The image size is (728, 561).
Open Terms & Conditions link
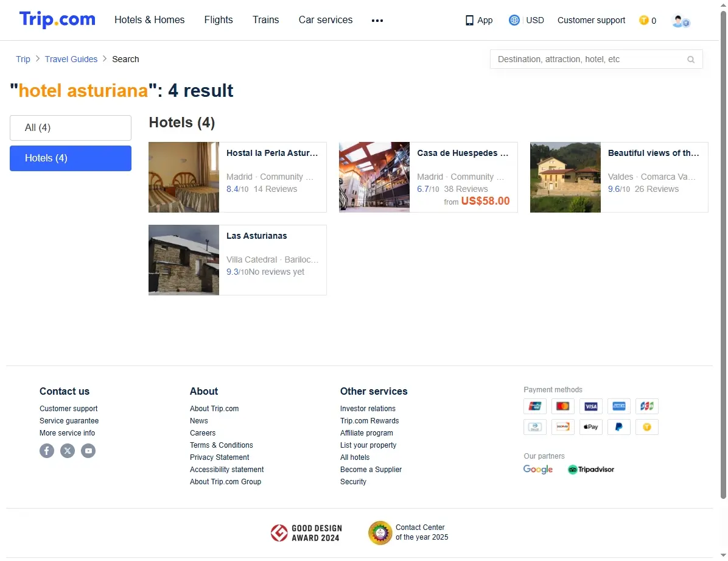222,445
